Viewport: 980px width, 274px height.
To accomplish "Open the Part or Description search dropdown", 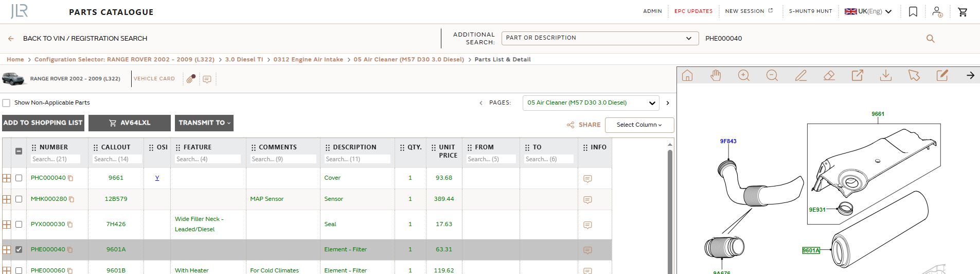I will (x=600, y=38).
